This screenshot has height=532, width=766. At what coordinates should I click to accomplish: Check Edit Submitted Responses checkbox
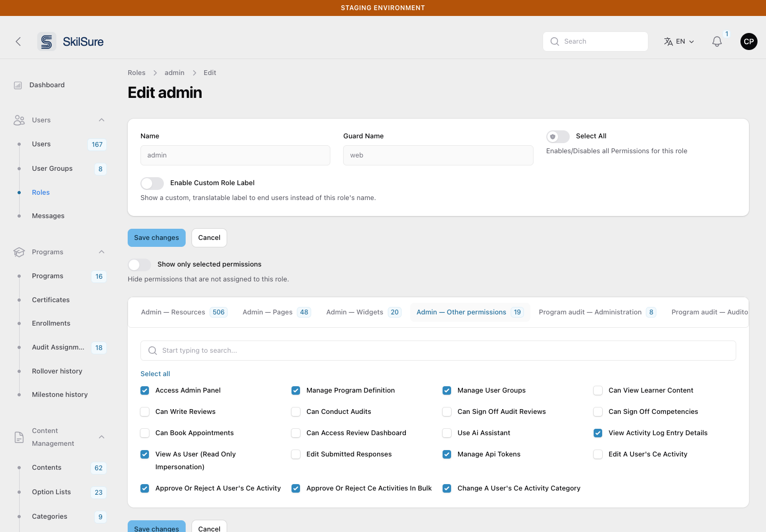click(296, 454)
